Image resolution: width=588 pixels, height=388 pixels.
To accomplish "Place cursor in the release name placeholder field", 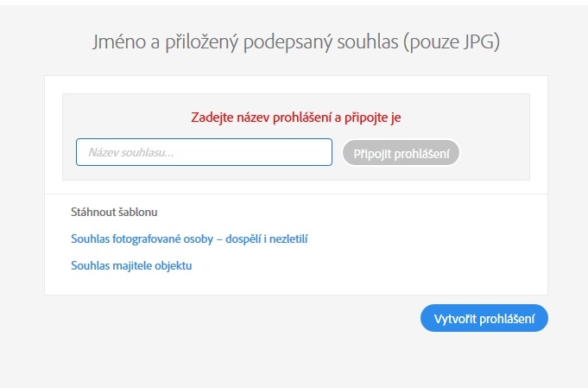I will point(204,152).
